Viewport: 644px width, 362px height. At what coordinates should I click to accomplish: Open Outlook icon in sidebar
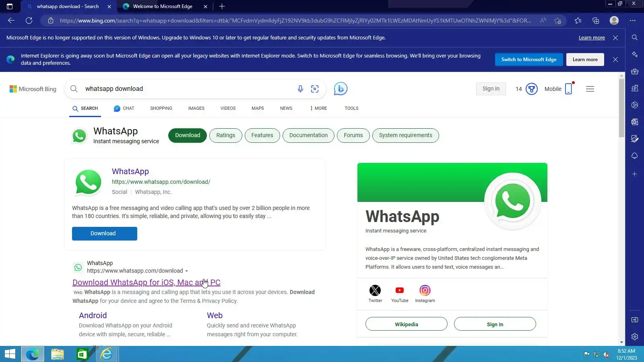[x=635, y=122]
